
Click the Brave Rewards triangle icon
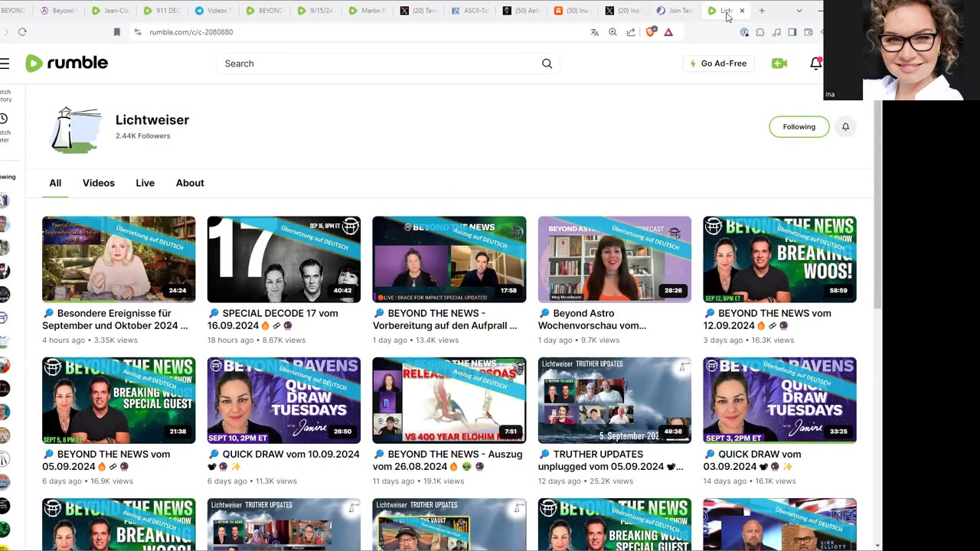668,32
